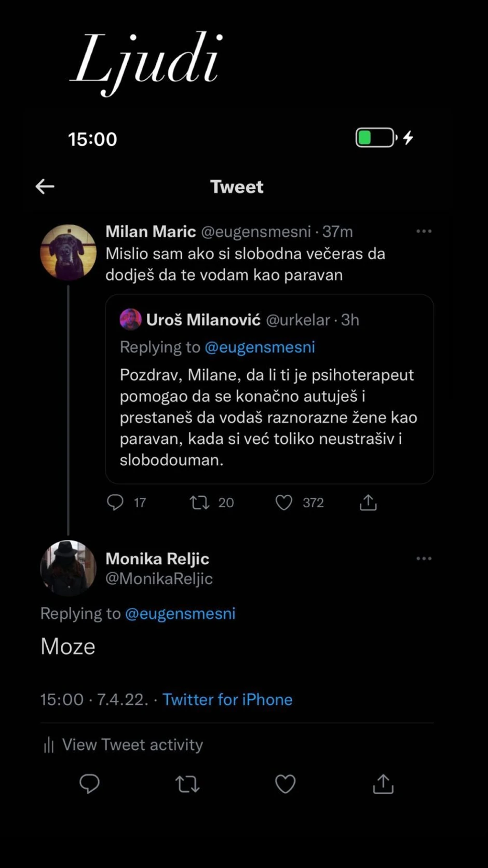This screenshot has width=488, height=868.
Task: Share Monika Reljic's reply
Action: [383, 784]
